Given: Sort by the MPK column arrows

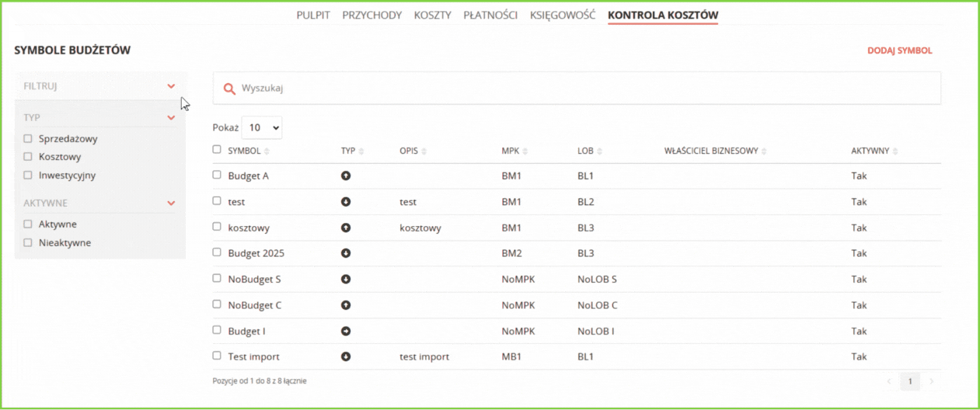Looking at the screenshot, I should pos(525,151).
